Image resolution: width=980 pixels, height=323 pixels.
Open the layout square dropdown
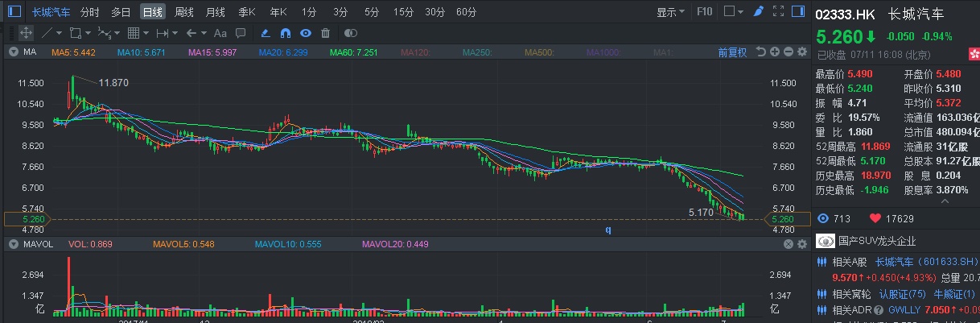point(733,12)
